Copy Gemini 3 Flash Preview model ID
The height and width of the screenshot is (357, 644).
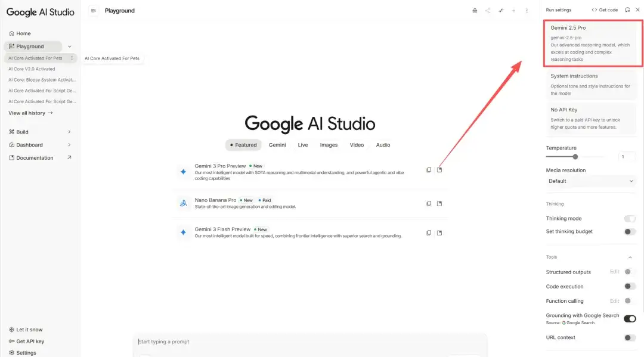pos(429,232)
